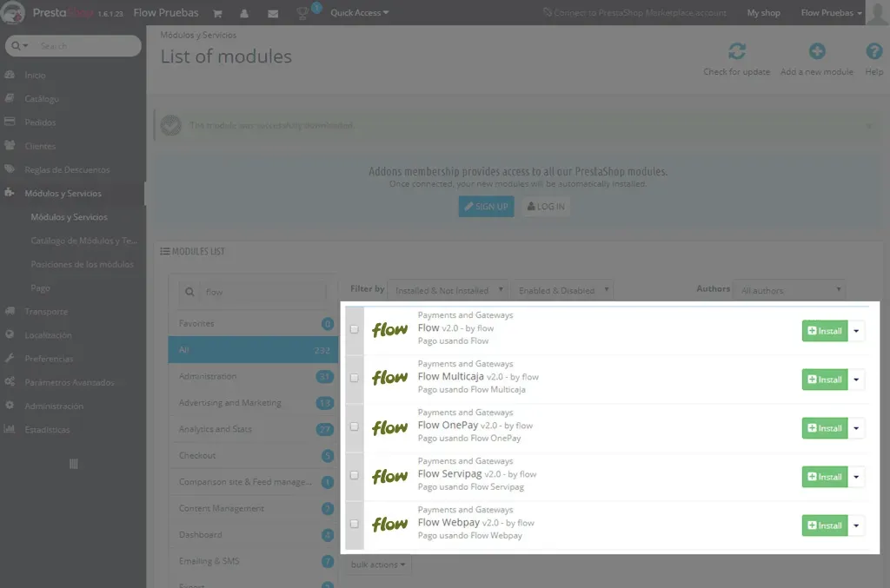Open the bulk actions dropdown
This screenshot has height=588, width=890.
[x=378, y=565]
